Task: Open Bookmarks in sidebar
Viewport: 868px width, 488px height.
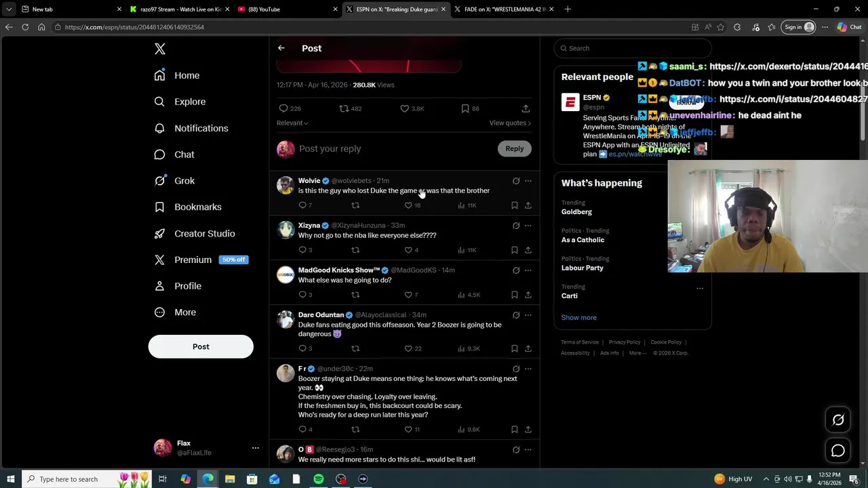Action: click(188, 207)
